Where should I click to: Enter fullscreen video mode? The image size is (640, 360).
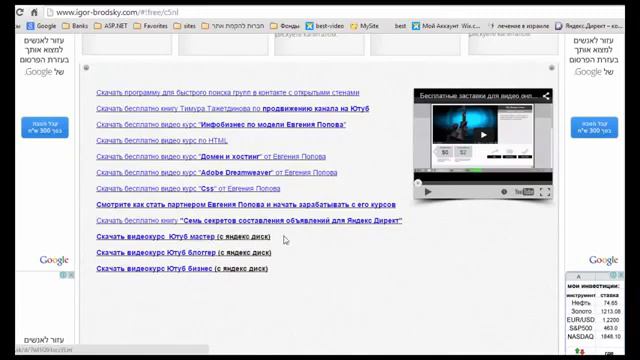[x=545, y=192]
